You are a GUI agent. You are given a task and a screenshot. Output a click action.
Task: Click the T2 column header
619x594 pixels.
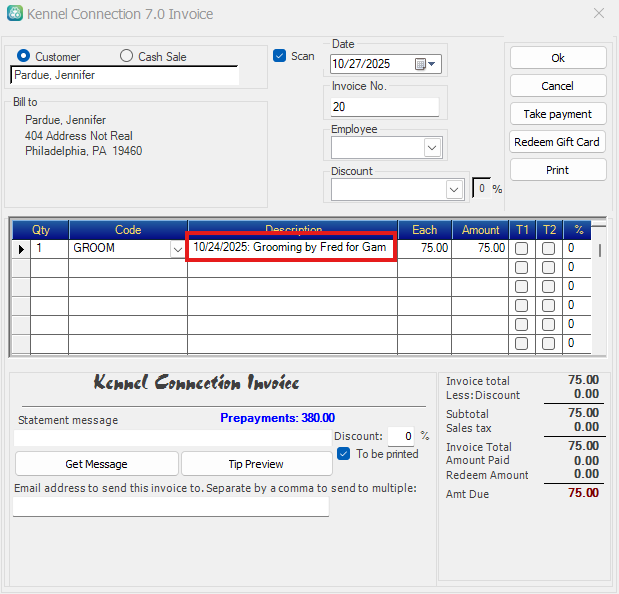549,230
